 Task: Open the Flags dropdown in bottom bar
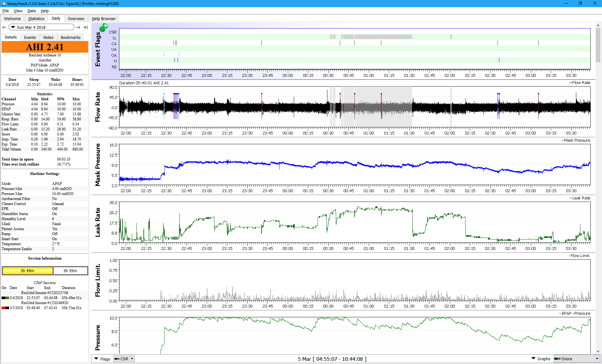click(102, 359)
